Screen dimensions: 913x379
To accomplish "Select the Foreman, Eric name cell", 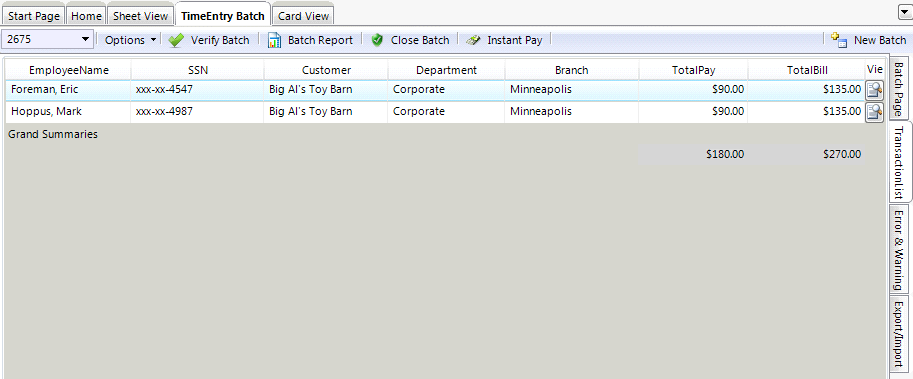I will (69, 90).
